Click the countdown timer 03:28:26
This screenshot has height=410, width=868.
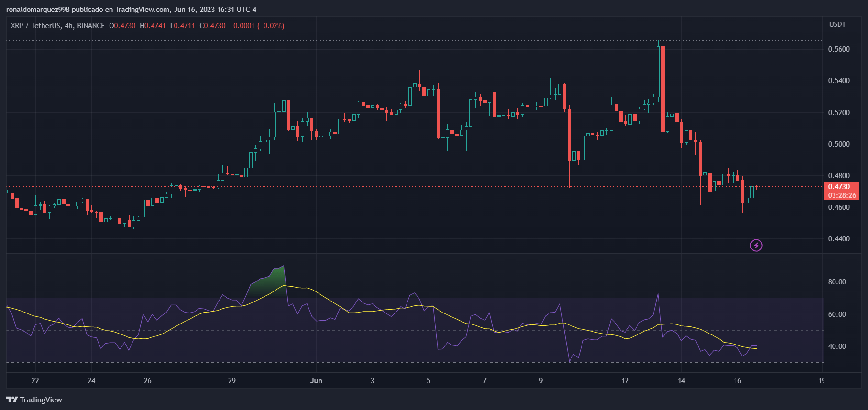pos(842,195)
